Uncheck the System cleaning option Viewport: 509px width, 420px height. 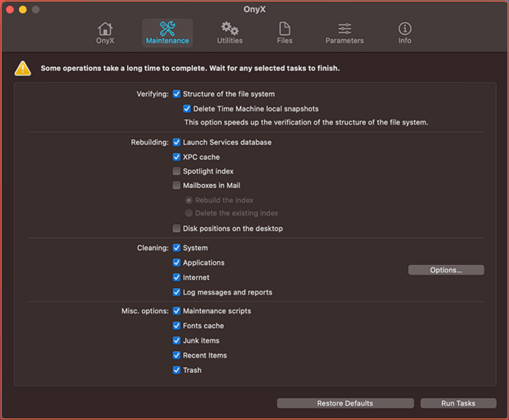pyautogui.click(x=177, y=248)
